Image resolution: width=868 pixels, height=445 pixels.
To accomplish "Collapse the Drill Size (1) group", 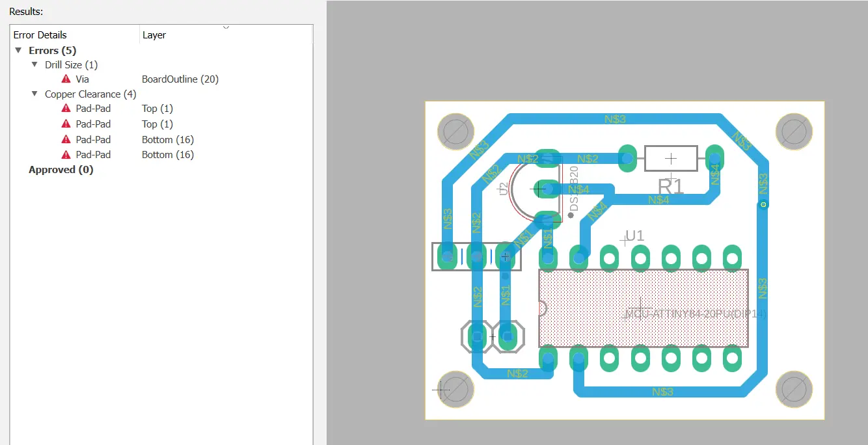I will click(34, 65).
